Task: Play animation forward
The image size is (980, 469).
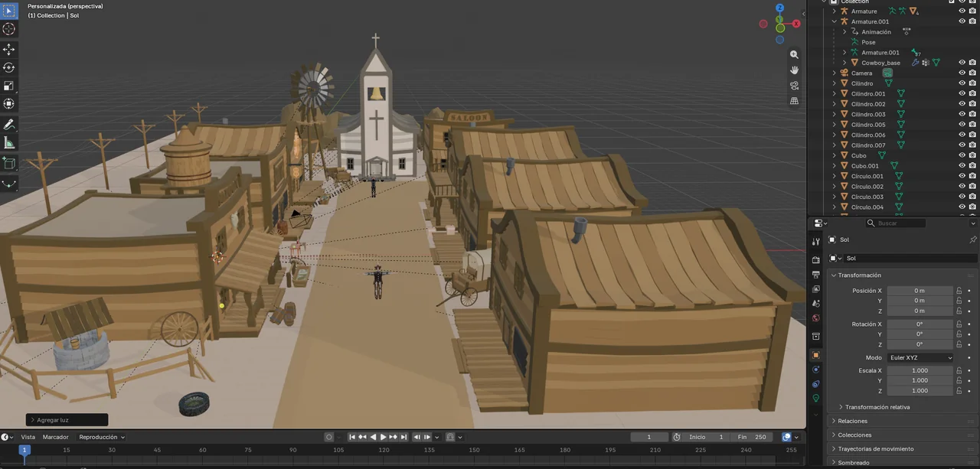Action: [x=383, y=437]
